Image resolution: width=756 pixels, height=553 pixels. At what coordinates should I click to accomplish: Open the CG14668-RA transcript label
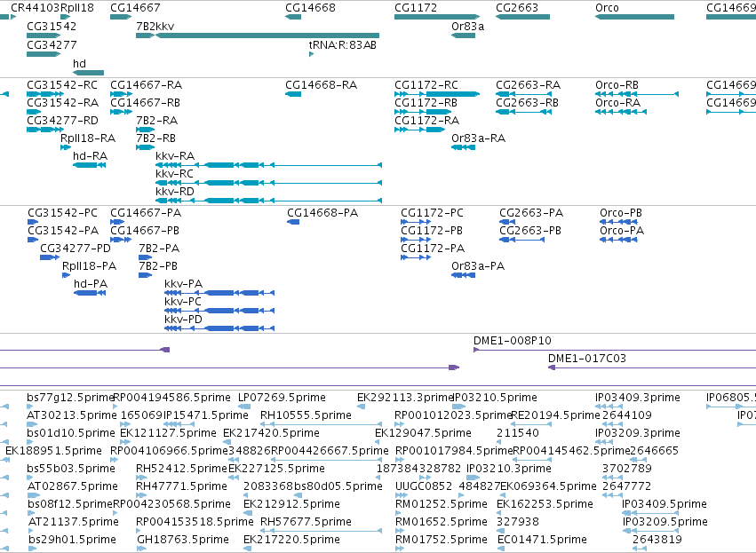click(321, 85)
